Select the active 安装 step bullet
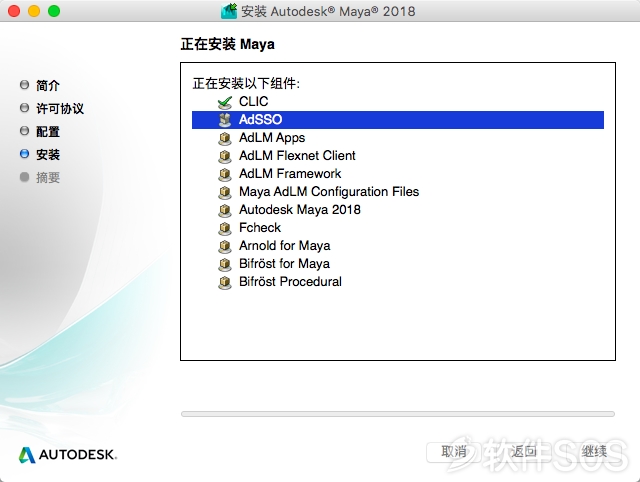This screenshot has width=640, height=482. [x=24, y=154]
